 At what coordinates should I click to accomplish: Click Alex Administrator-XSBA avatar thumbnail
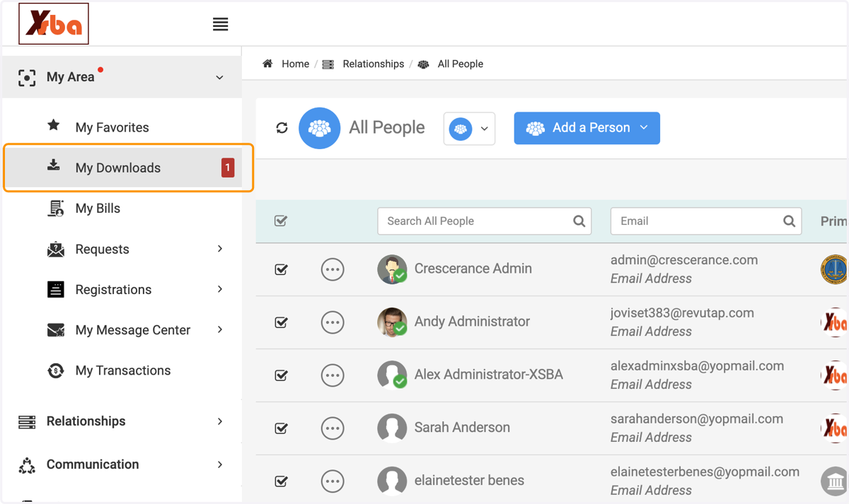coord(392,375)
